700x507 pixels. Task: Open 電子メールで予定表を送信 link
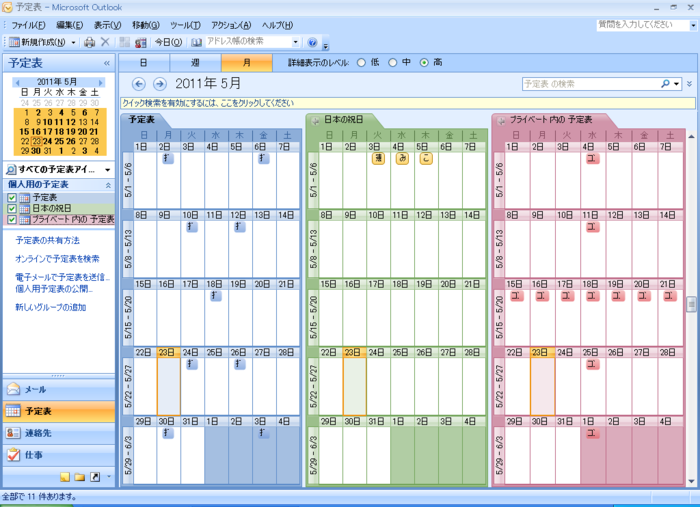tap(62, 277)
